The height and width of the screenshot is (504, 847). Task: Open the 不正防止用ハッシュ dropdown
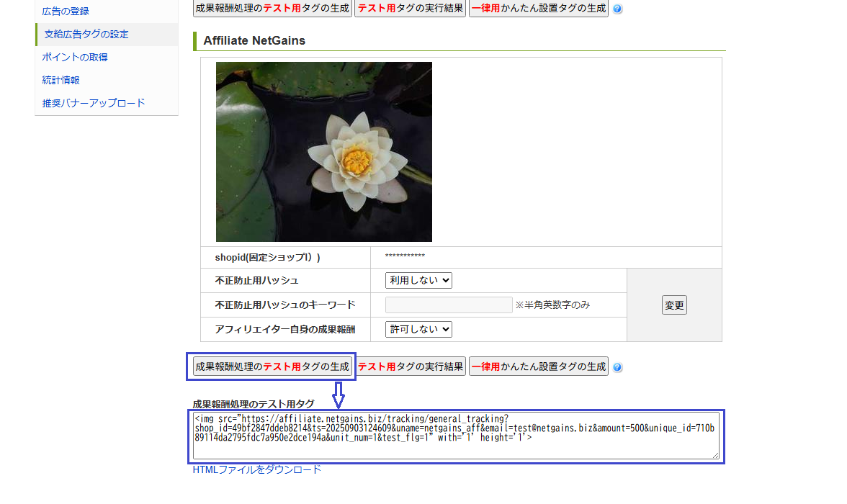[x=418, y=280]
